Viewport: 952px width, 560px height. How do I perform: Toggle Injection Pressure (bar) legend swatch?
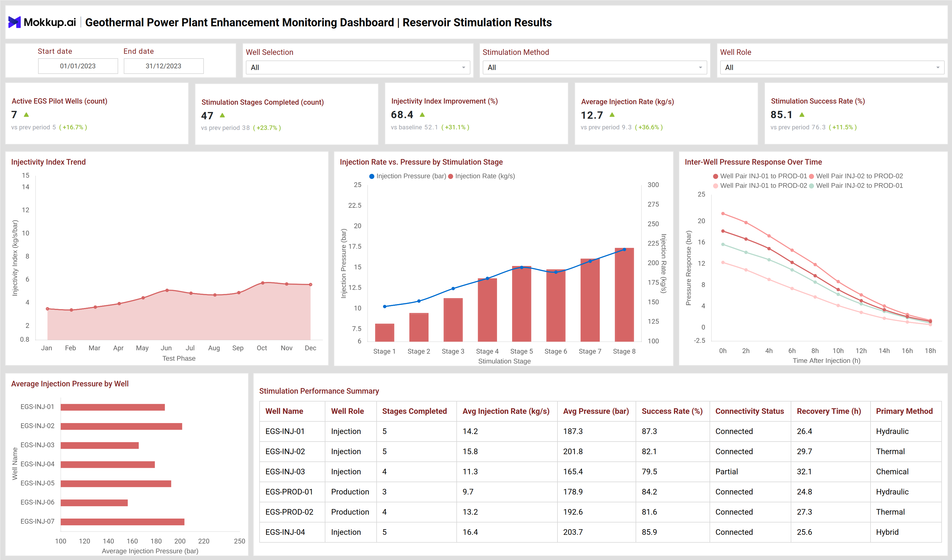(372, 176)
